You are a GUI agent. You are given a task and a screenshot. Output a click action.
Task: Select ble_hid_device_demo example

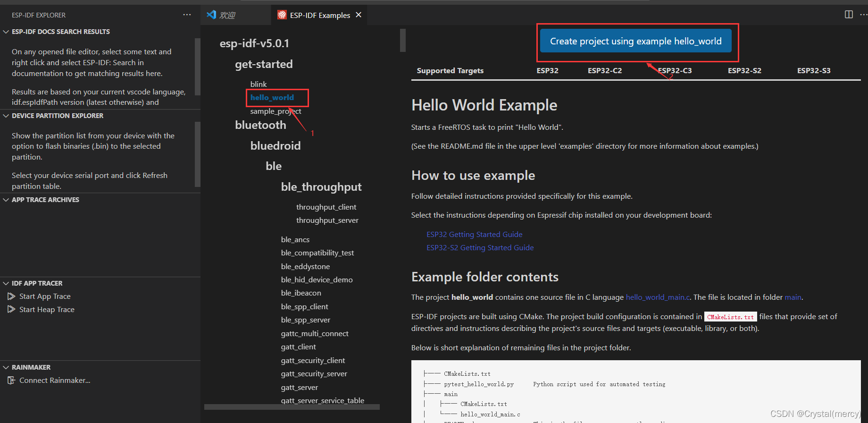tap(317, 279)
